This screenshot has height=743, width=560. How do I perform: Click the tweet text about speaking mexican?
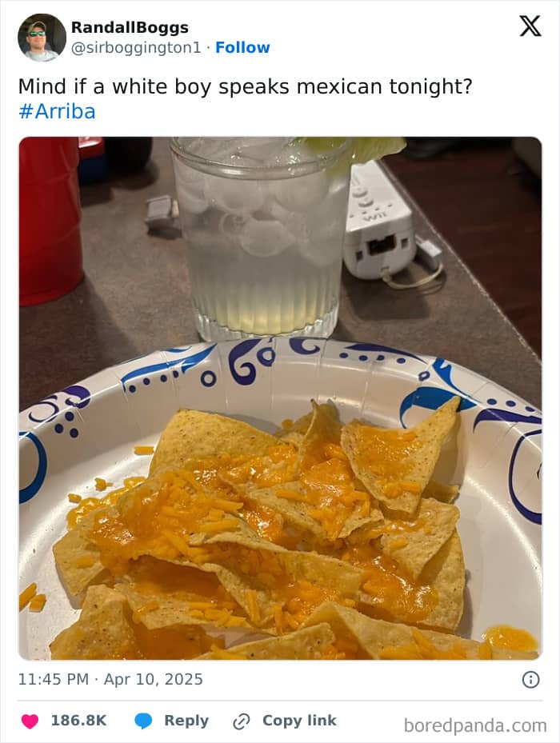click(x=245, y=86)
